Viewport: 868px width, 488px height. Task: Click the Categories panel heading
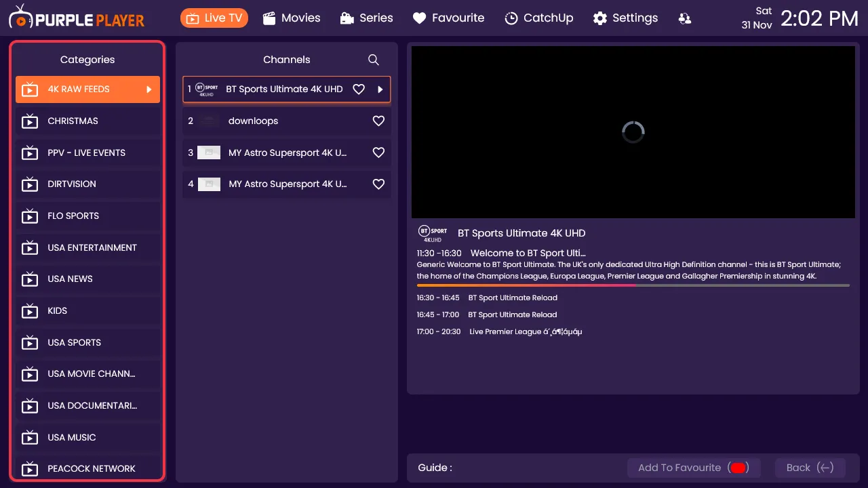(87, 60)
